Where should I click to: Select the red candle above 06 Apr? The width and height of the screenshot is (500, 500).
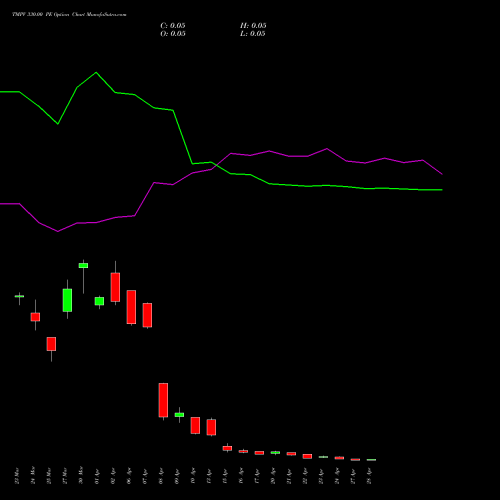131,307
